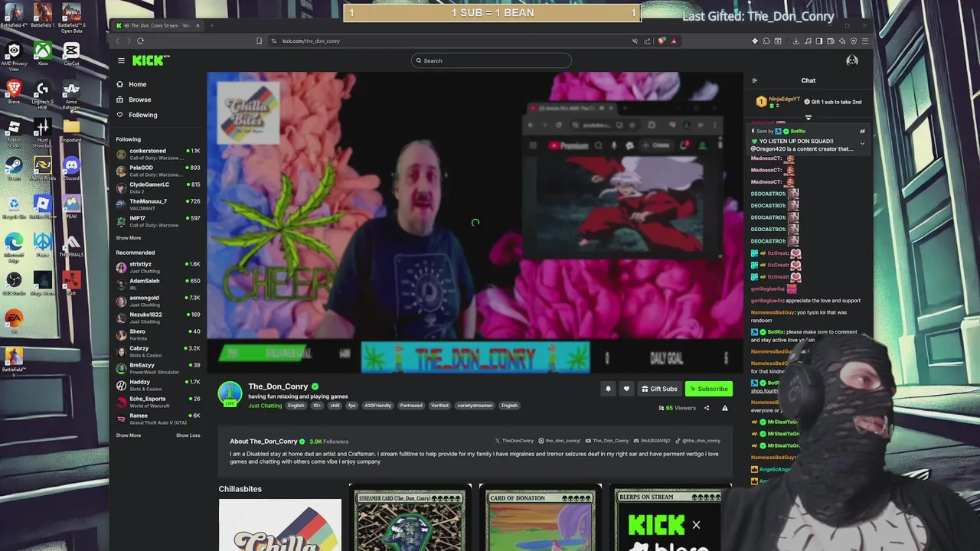Open asmongold recommended channel

coord(158,301)
